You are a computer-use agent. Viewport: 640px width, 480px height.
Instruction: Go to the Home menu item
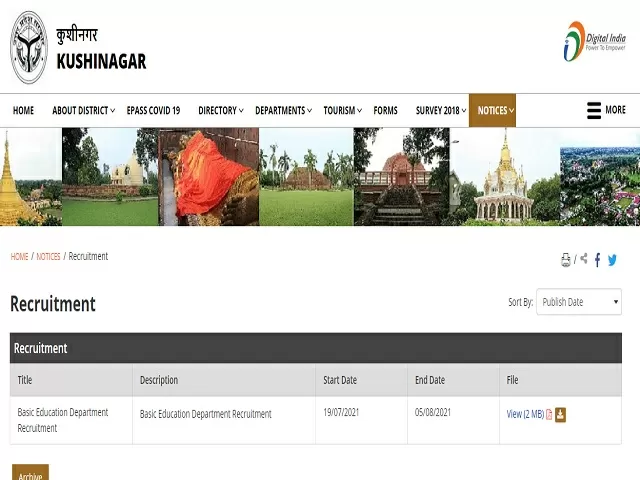click(x=23, y=111)
